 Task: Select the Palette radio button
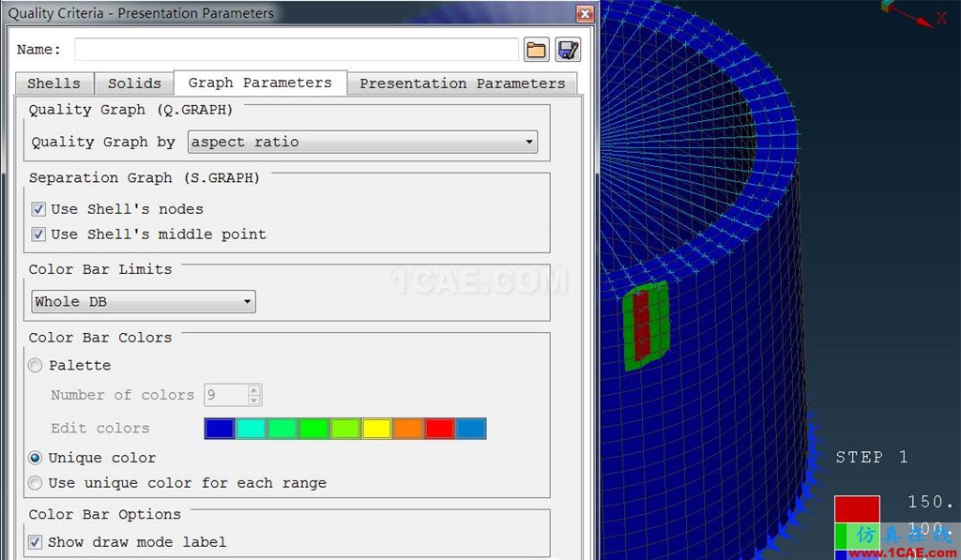coord(36,366)
